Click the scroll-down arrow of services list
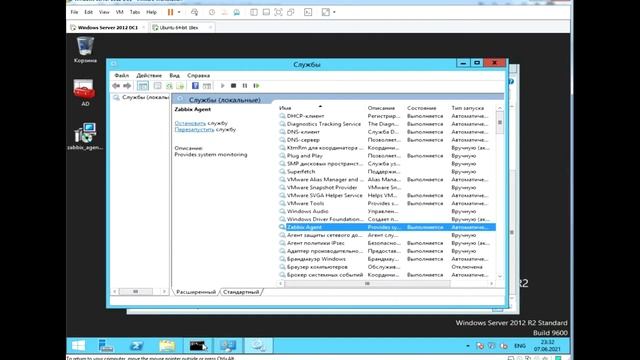 500,276
